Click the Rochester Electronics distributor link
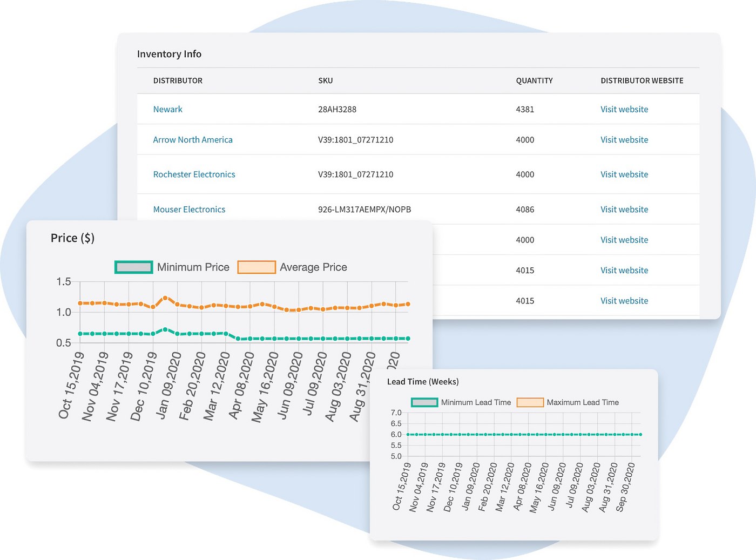Screen dimensions: 756x560 coord(194,174)
